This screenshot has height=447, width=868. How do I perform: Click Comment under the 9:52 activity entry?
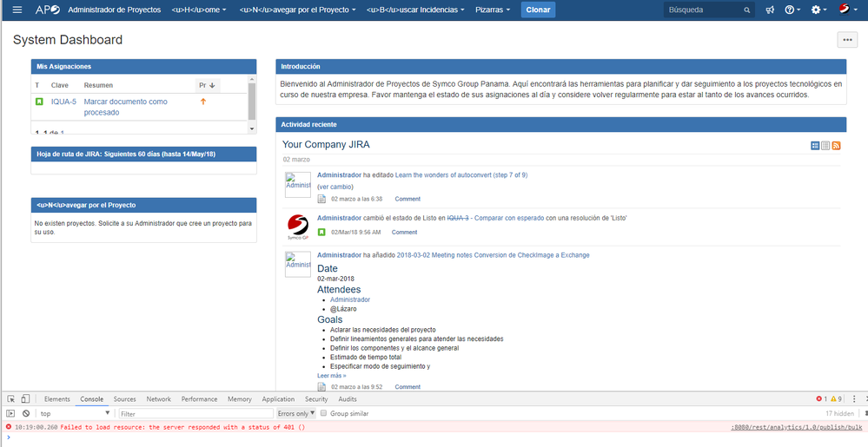pyautogui.click(x=407, y=387)
